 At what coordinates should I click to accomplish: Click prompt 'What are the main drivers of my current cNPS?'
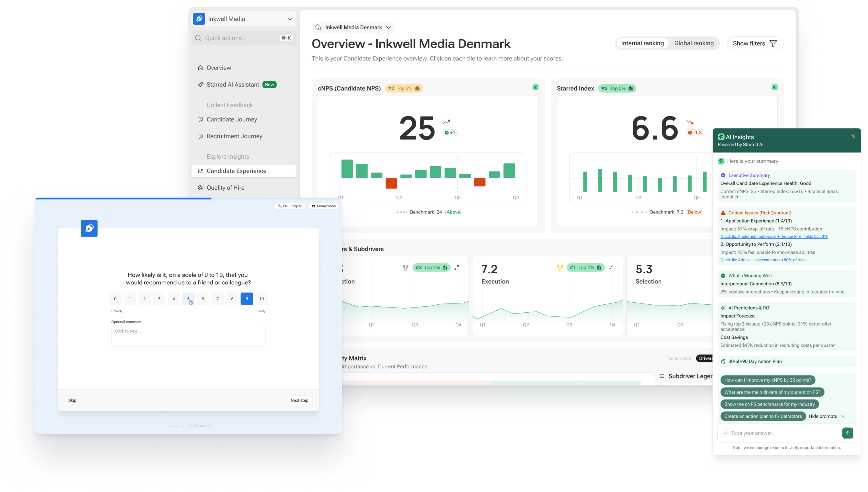coord(772,392)
